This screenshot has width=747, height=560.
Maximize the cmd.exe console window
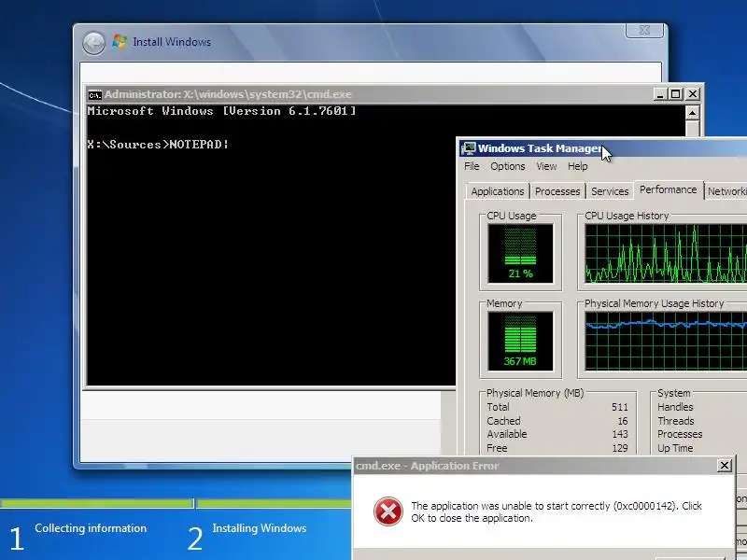[675, 94]
